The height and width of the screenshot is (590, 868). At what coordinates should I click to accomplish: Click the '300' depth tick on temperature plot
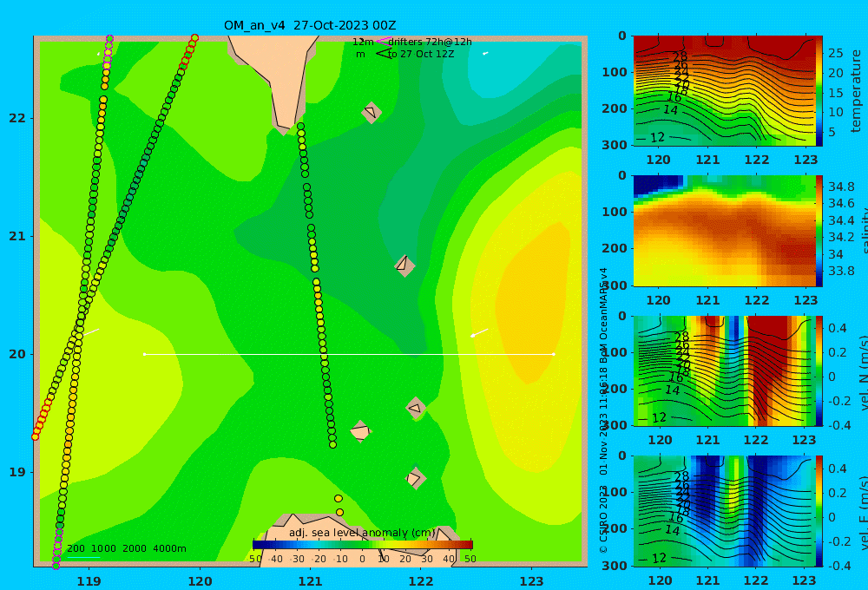click(615, 144)
